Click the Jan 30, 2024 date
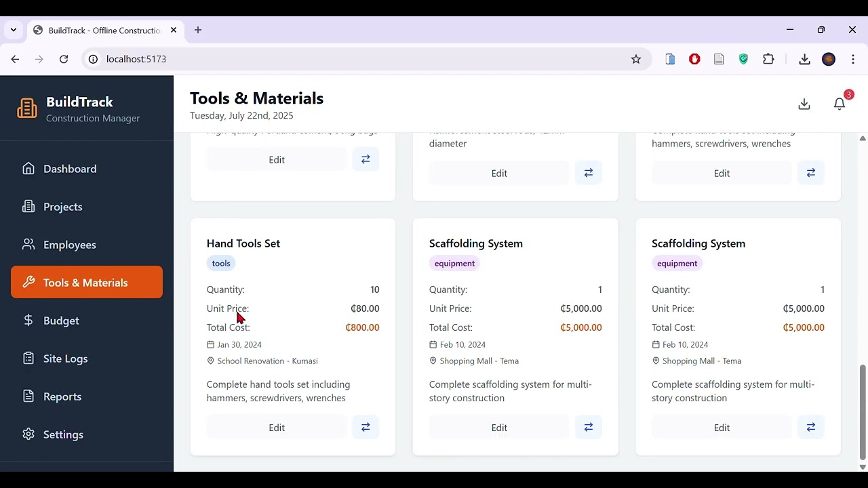 (x=239, y=345)
